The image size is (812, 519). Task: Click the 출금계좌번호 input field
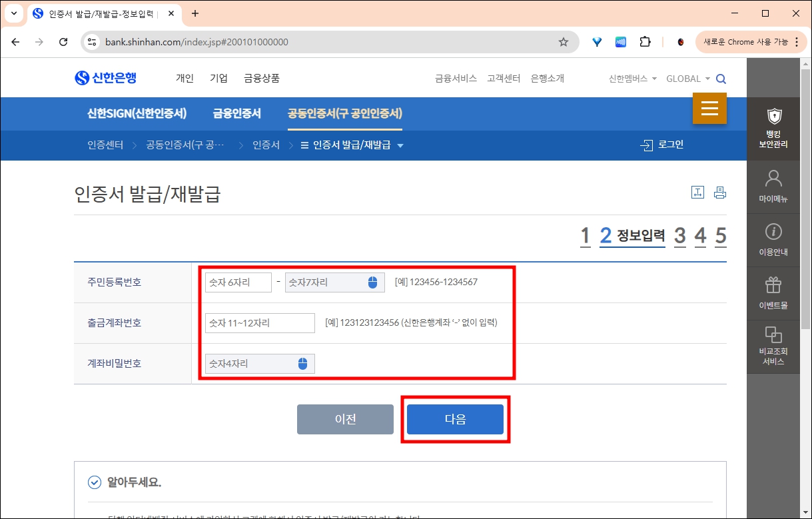[259, 322]
